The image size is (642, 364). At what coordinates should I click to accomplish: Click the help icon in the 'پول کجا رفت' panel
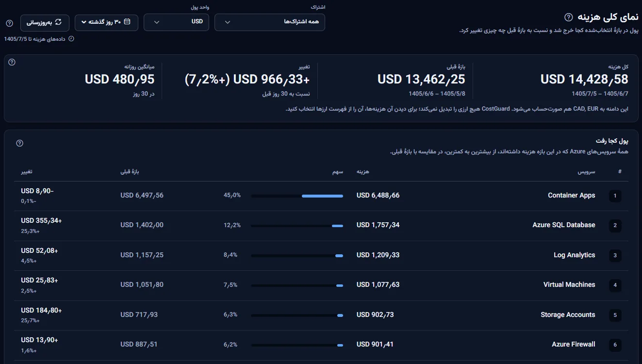coord(20,143)
